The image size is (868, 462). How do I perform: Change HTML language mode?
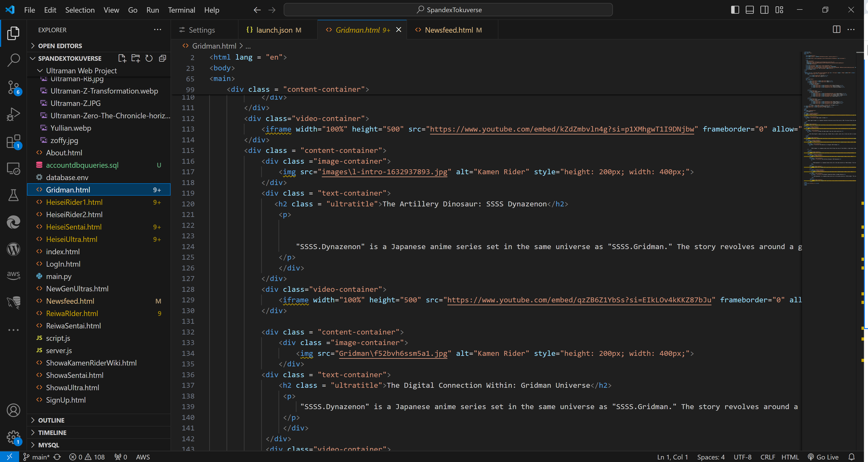pyautogui.click(x=790, y=457)
